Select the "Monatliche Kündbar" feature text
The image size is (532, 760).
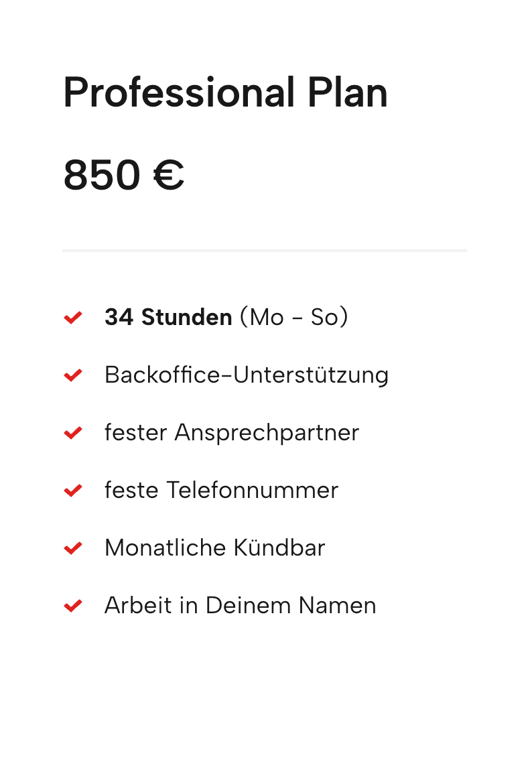point(214,548)
